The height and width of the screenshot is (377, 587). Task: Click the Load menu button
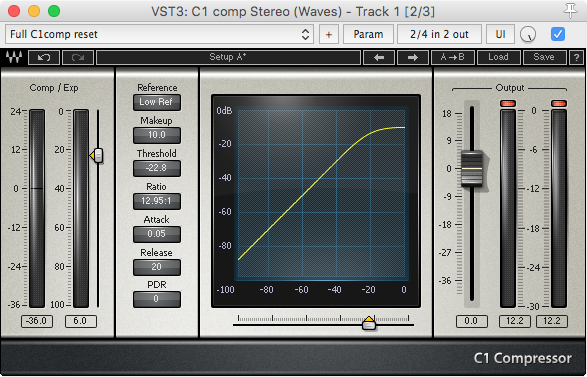pyautogui.click(x=498, y=57)
